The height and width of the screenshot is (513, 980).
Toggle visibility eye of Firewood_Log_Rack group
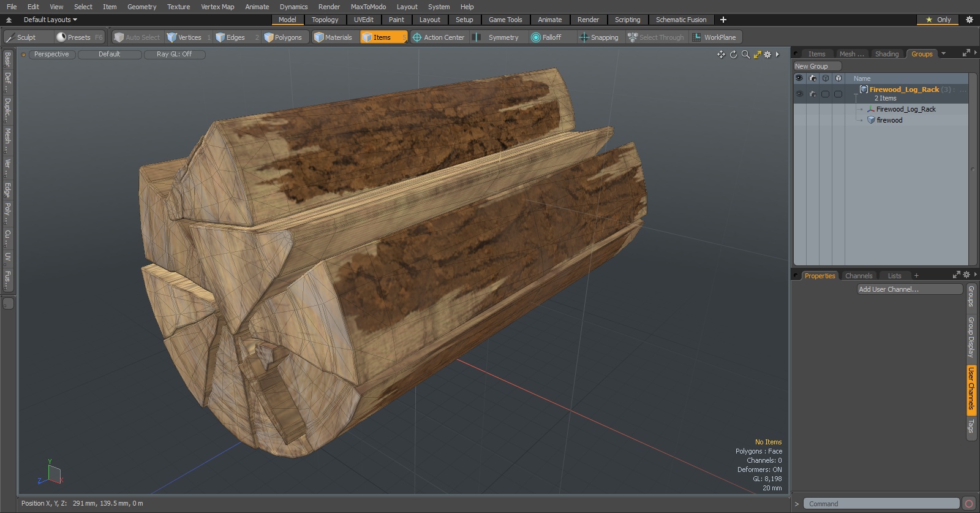tap(799, 94)
